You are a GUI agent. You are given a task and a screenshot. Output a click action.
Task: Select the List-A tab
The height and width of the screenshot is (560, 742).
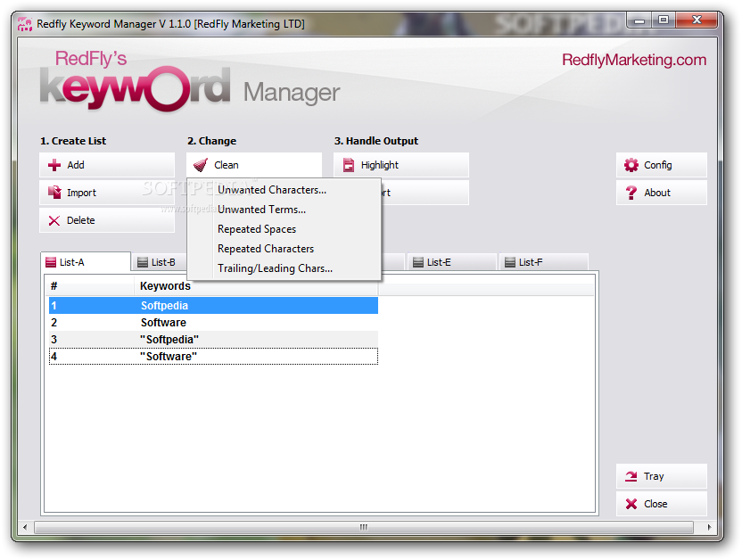(x=86, y=262)
